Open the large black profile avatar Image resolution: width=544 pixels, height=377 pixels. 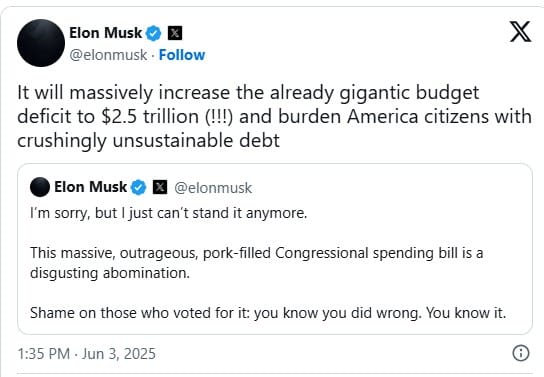pos(41,43)
